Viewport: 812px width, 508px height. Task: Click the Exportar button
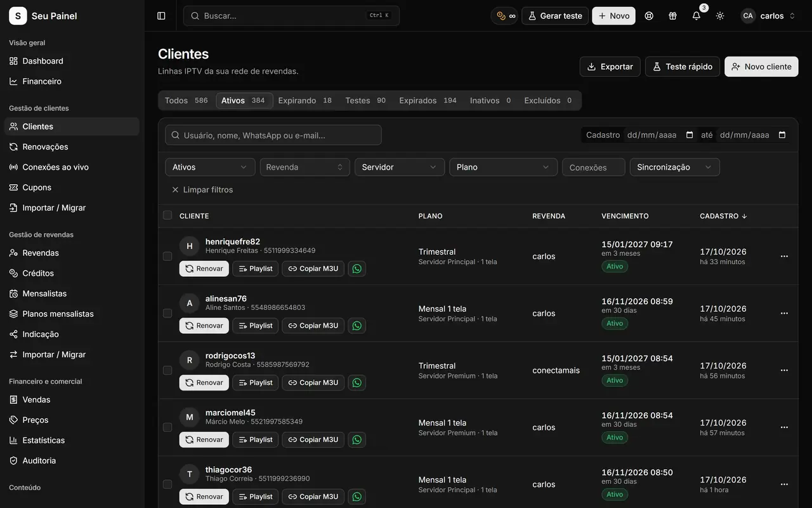click(610, 67)
